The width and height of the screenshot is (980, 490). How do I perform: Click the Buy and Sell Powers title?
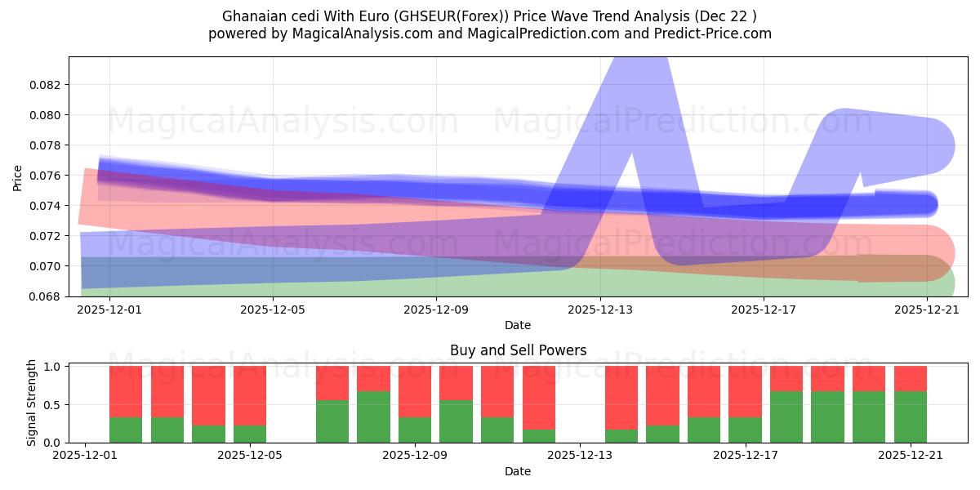[517, 351]
